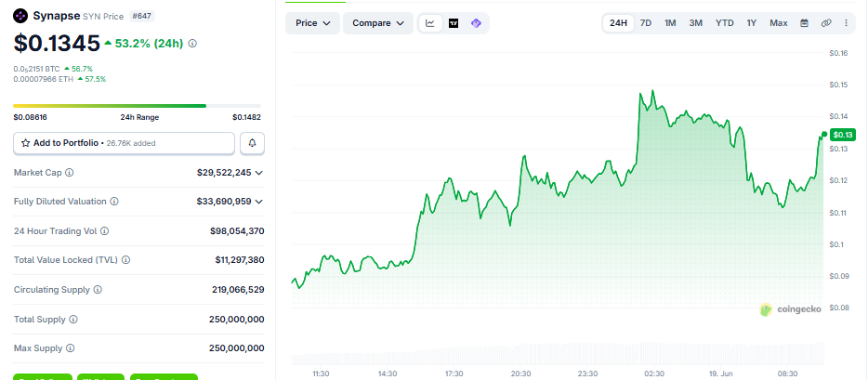868x380 pixels.
Task: Click the $0.1345 price text
Action: (57, 43)
